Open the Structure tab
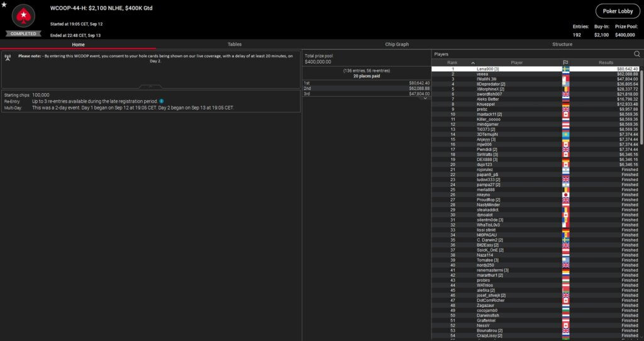644x341 pixels. (562, 45)
